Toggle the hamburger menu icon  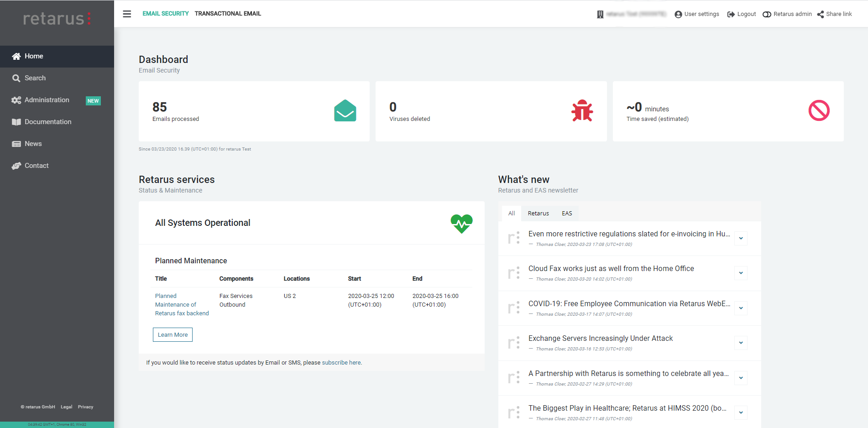tap(127, 14)
